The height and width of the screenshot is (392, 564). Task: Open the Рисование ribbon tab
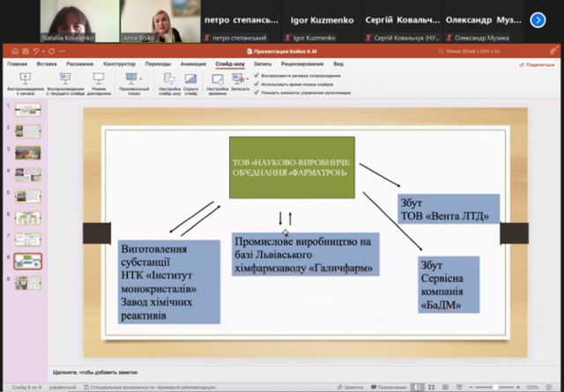pyautogui.click(x=80, y=64)
